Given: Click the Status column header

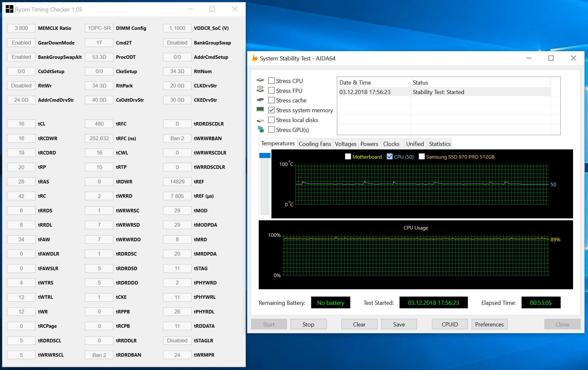Looking at the screenshot, I should (x=481, y=82).
